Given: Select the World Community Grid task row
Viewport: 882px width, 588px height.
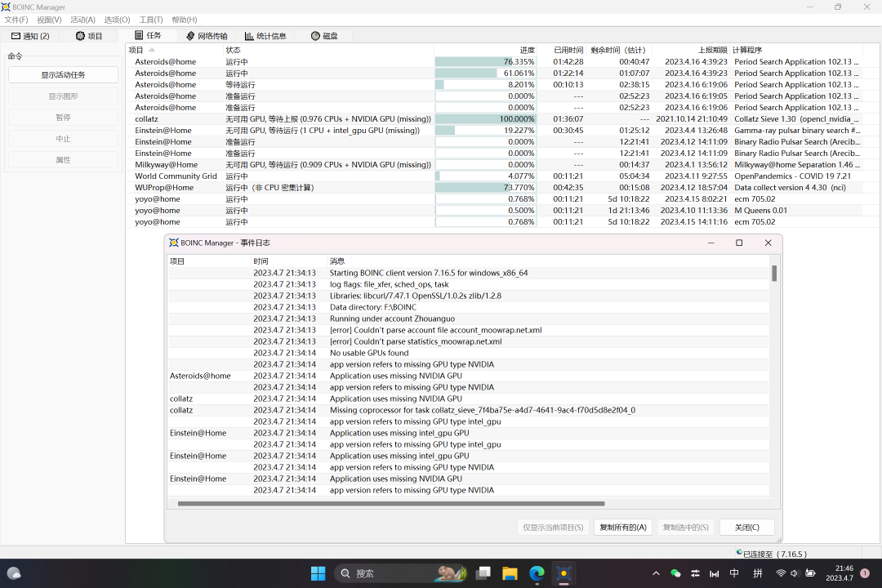Looking at the screenshot, I should tap(494, 176).
